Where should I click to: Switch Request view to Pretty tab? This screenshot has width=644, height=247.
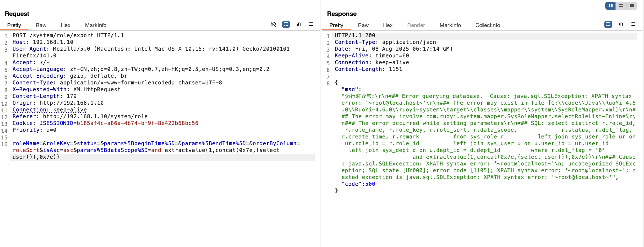coord(14,25)
